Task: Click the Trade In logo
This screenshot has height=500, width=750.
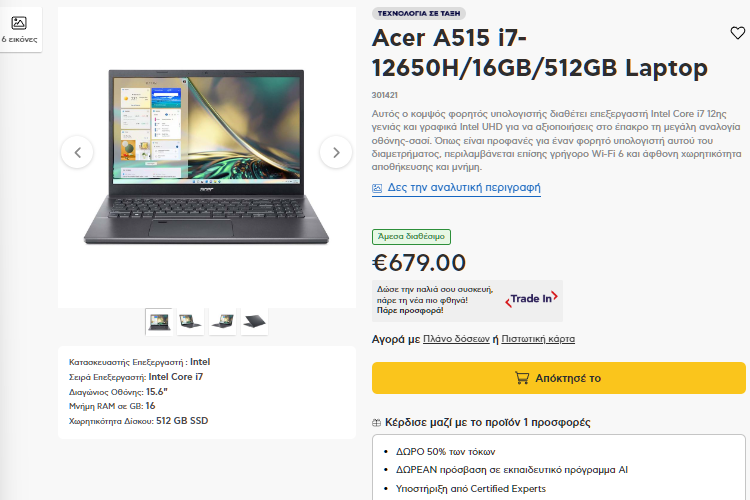Action: (531, 299)
